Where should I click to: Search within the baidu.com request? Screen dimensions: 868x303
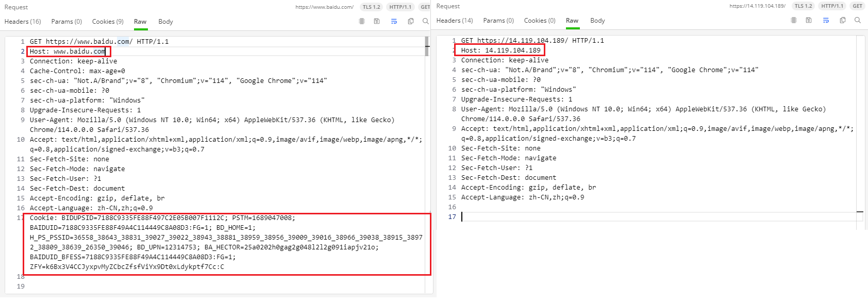click(x=425, y=21)
